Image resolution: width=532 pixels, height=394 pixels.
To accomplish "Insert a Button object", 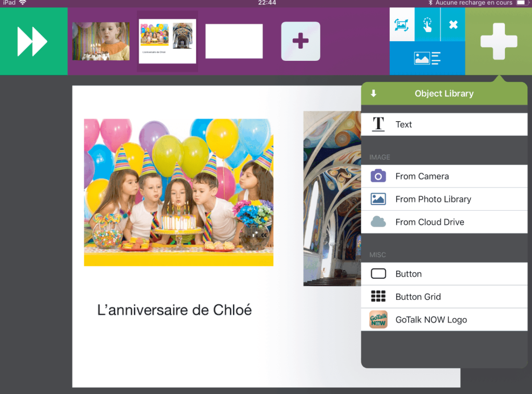I will [x=444, y=274].
